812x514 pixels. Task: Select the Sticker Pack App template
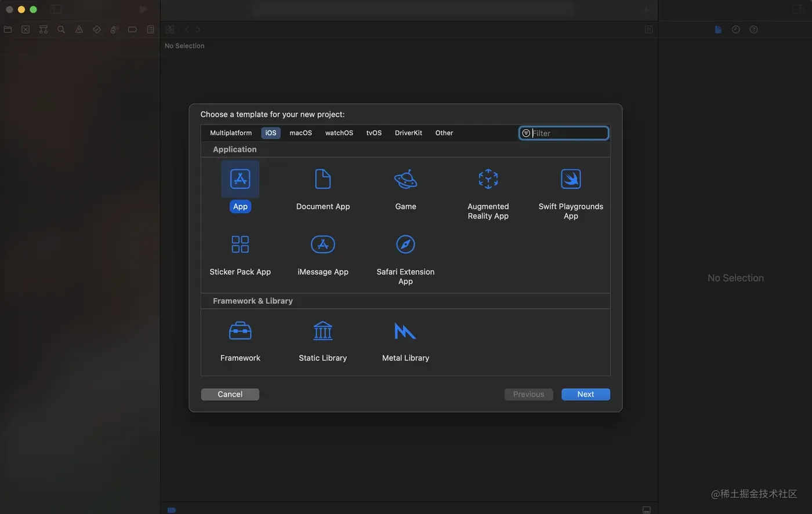(240, 254)
